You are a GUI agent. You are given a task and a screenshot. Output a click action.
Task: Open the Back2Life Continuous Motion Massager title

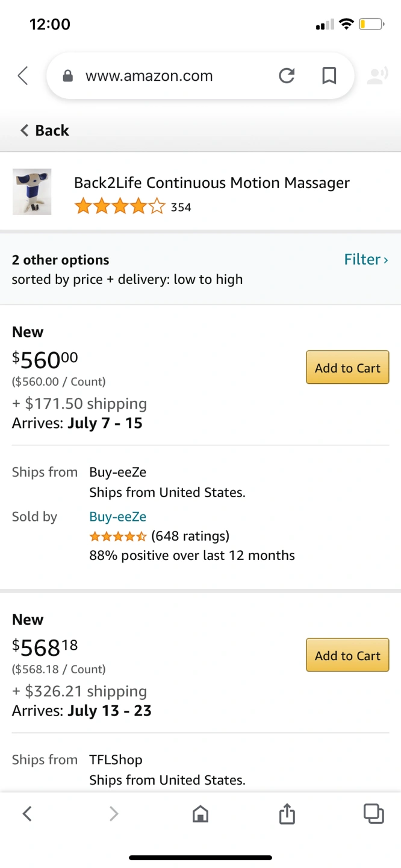click(211, 183)
